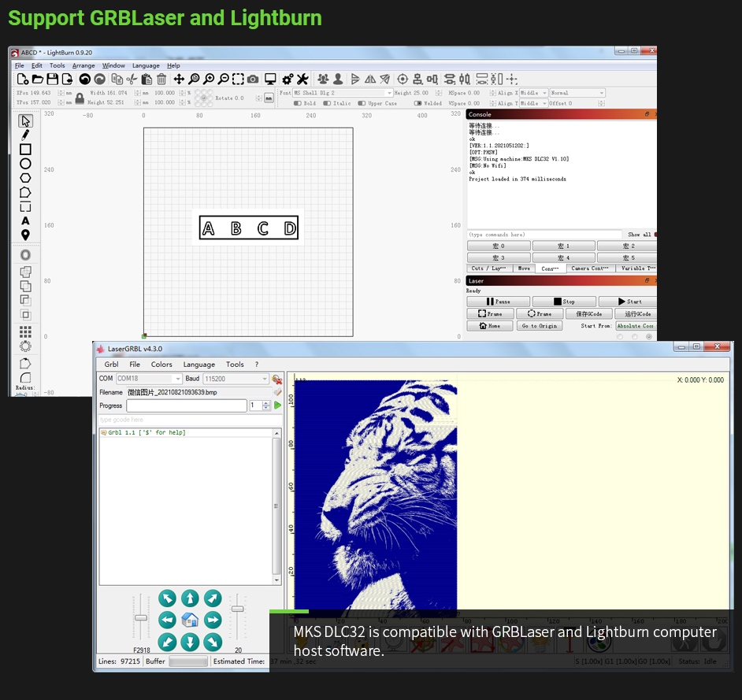Click the zoom in magnifier in LightBurn
Image resolution: width=742 pixels, height=700 pixels.
coord(209,79)
